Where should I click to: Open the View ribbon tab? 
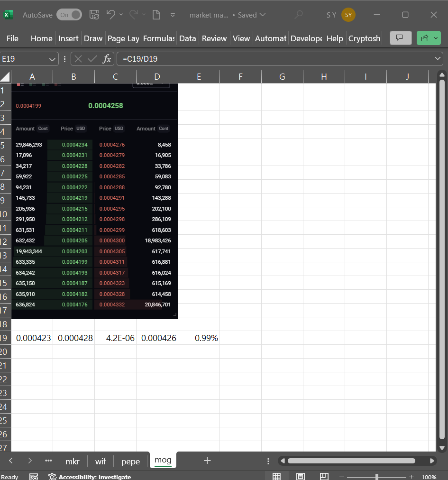(x=241, y=38)
